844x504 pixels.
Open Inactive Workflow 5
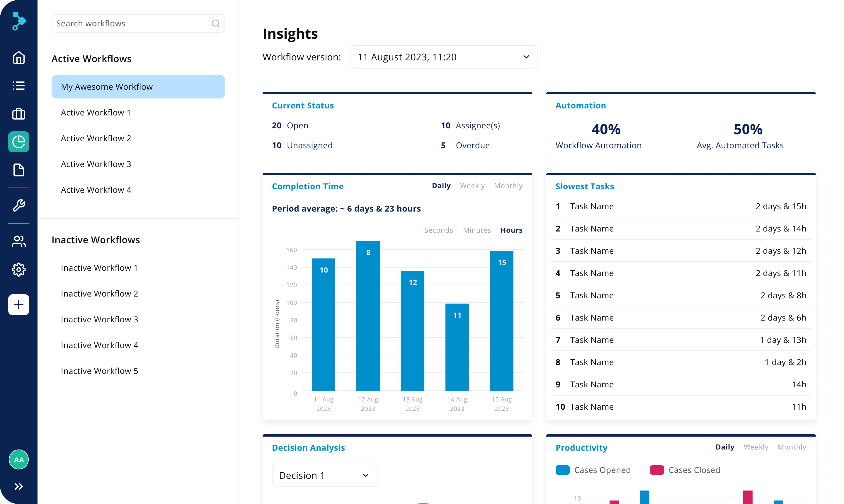click(x=100, y=371)
